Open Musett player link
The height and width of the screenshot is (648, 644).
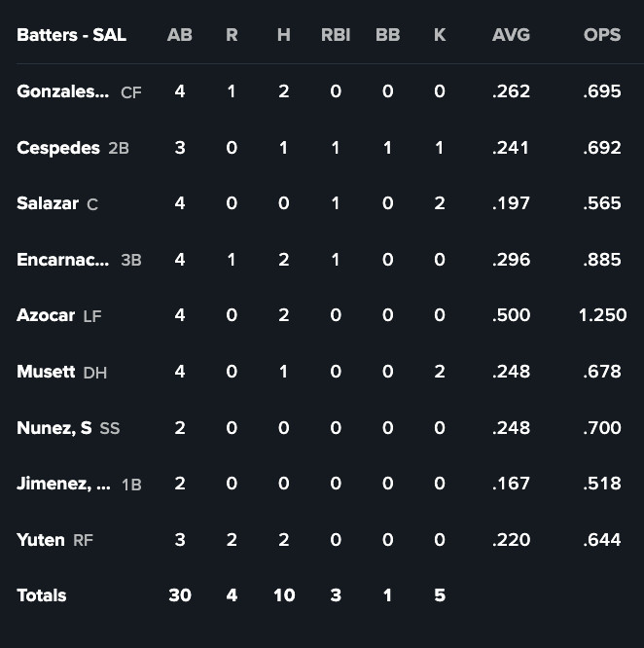(x=46, y=372)
